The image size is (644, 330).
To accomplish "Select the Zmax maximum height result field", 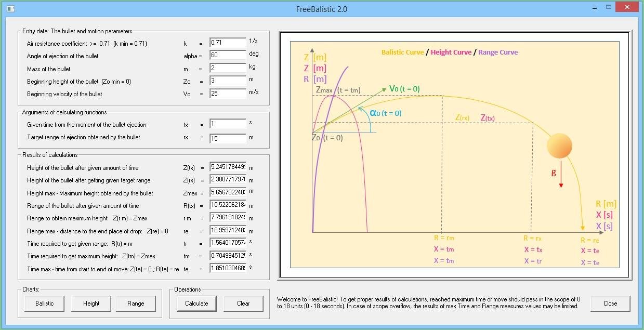I will click(227, 193).
